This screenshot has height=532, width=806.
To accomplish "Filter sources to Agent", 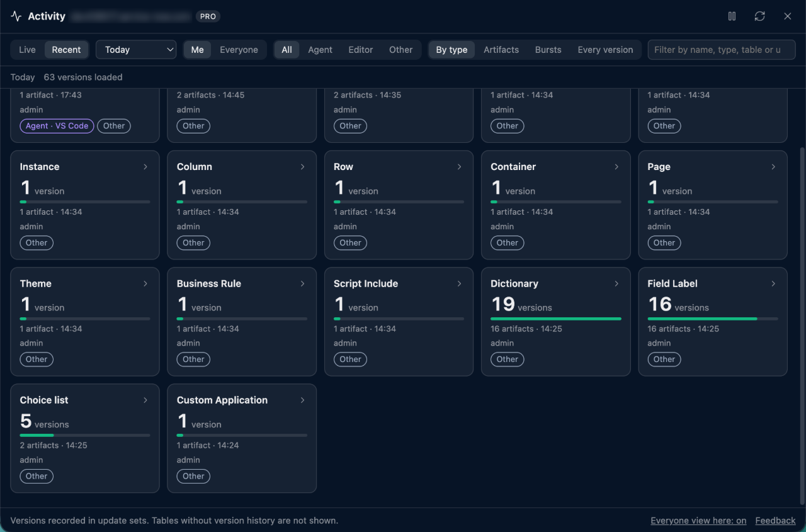I will tap(320, 50).
